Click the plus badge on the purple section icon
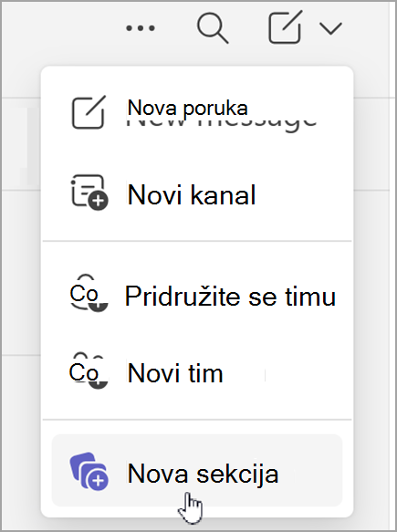Viewport: 397px width, 532px height. click(98, 480)
